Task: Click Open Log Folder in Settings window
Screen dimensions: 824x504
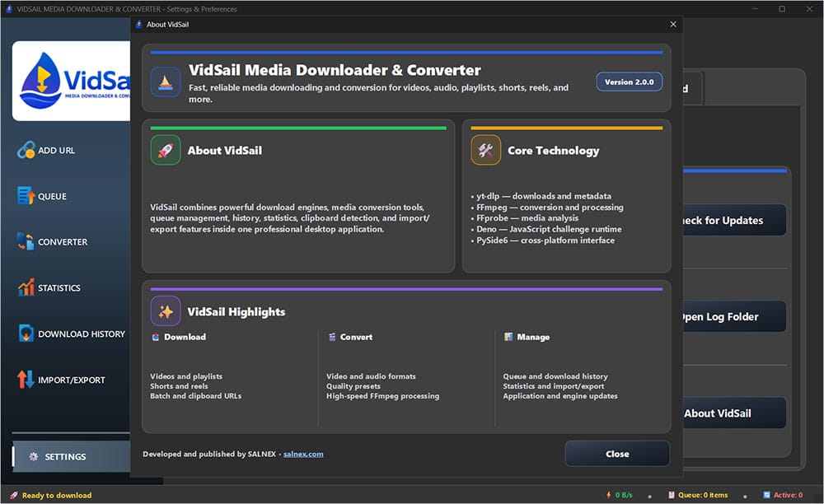Action: [x=735, y=316]
